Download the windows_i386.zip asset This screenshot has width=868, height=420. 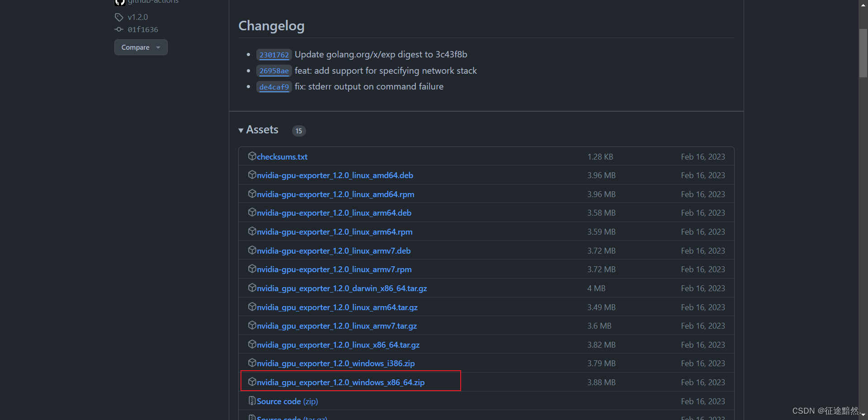pyautogui.click(x=336, y=363)
